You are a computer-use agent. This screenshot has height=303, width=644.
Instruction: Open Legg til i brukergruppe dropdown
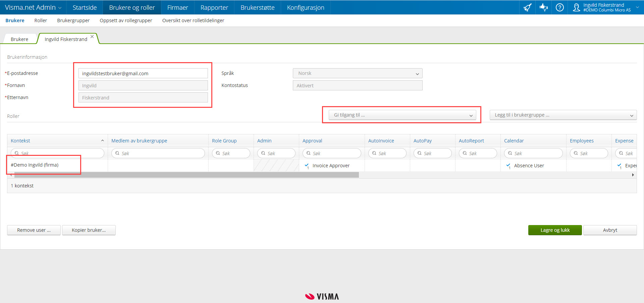(563, 115)
